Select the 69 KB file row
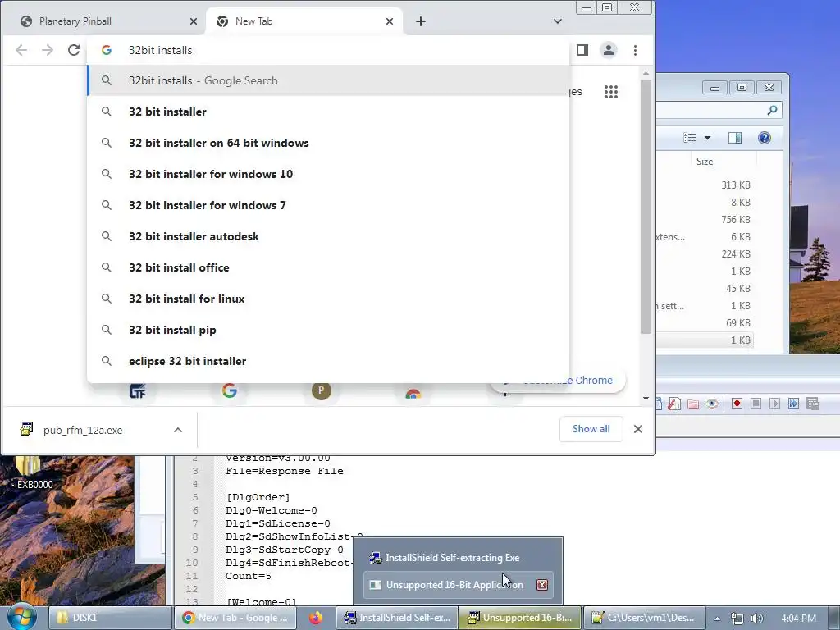Screen dimensions: 840x630 click(705, 323)
